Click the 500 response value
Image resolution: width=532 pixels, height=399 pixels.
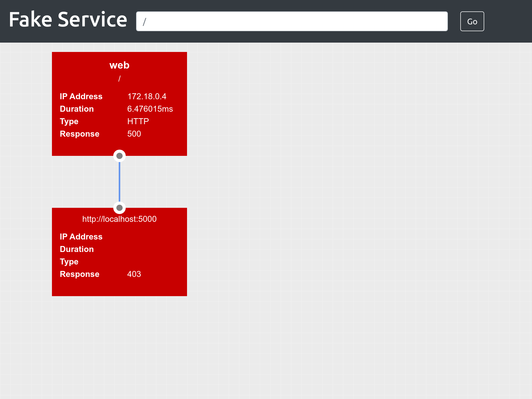click(x=134, y=134)
